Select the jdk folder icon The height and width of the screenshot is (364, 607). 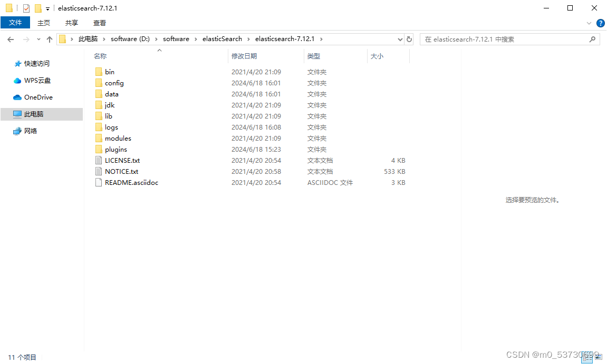(99, 105)
